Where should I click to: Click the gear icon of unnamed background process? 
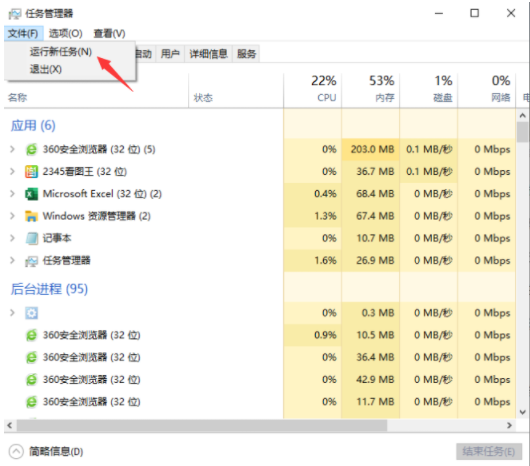click(31, 313)
